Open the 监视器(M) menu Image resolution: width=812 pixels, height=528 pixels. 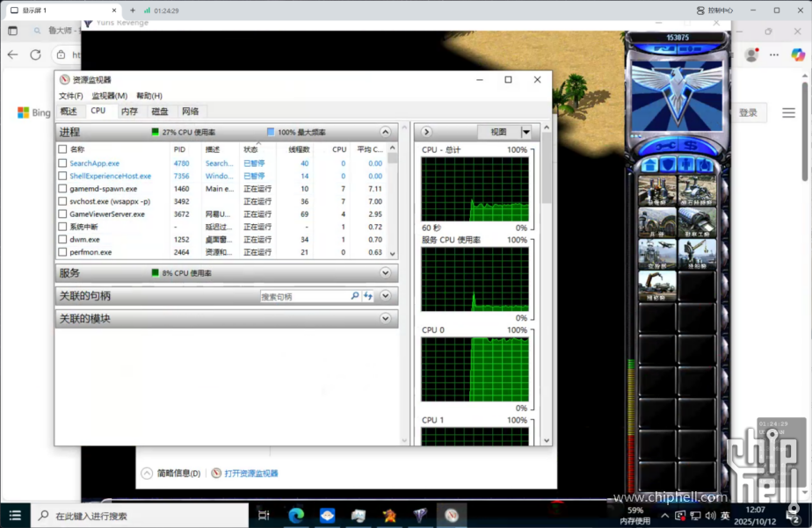click(x=109, y=96)
